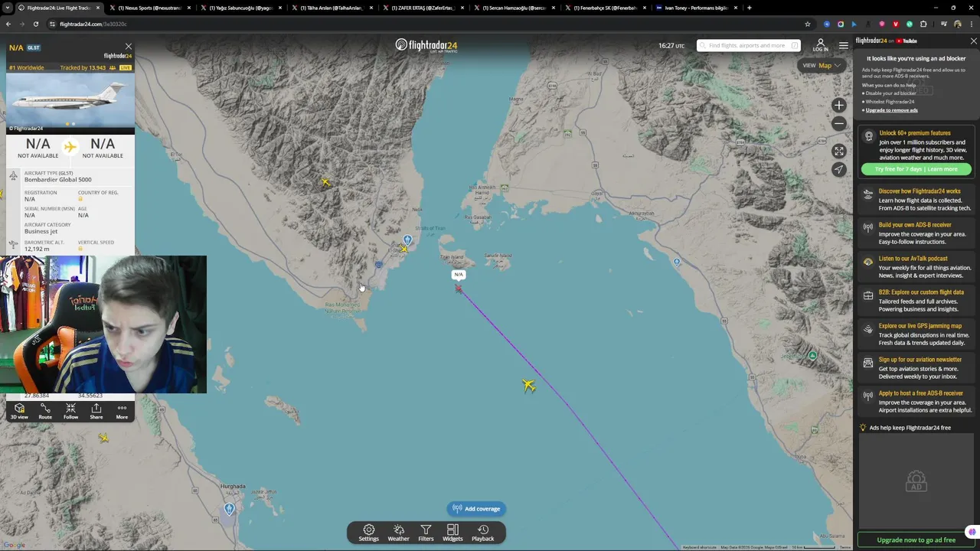
Task: Switch to the Talha Arslan tab
Action: click(x=332, y=8)
